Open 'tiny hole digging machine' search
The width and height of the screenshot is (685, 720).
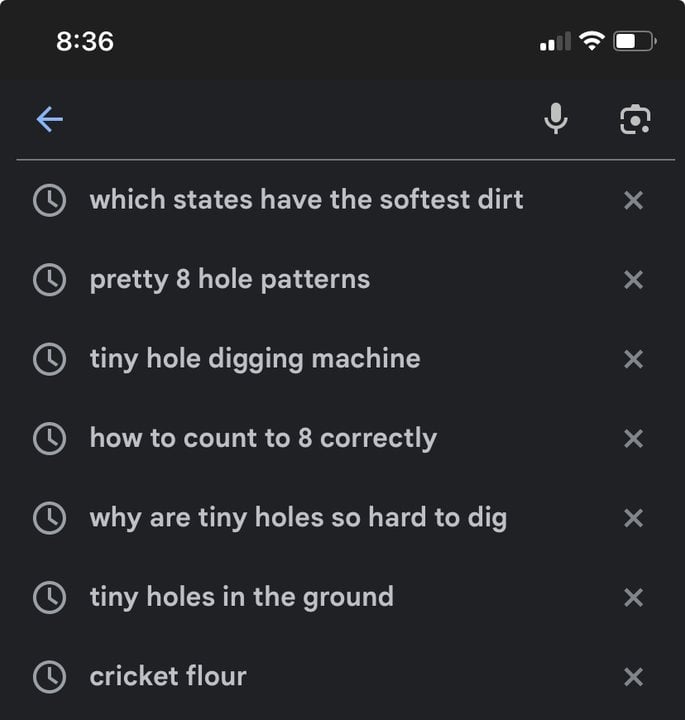(x=255, y=359)
